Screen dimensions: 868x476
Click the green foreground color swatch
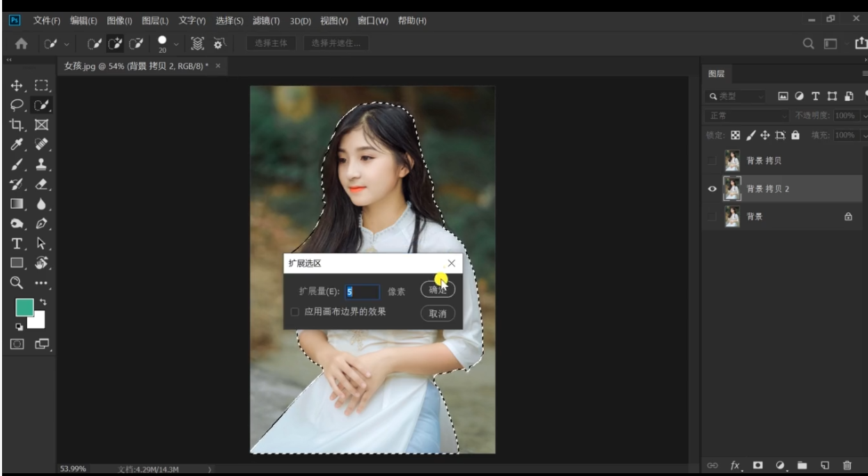tap(24, 308)
